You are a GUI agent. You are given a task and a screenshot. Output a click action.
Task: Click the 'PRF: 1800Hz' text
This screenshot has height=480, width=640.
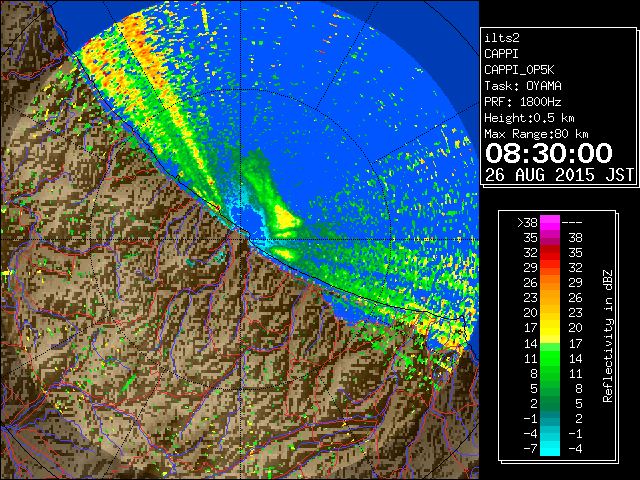tap(522, 102)
